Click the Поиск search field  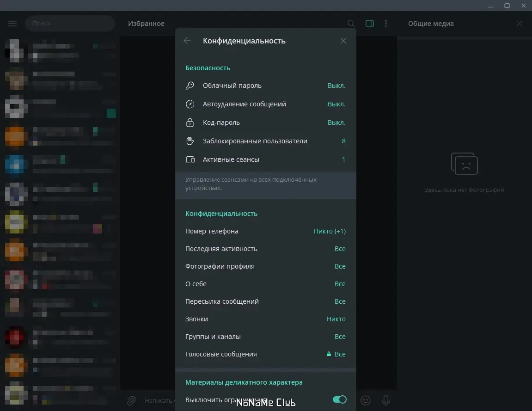[x=69, y=24]
